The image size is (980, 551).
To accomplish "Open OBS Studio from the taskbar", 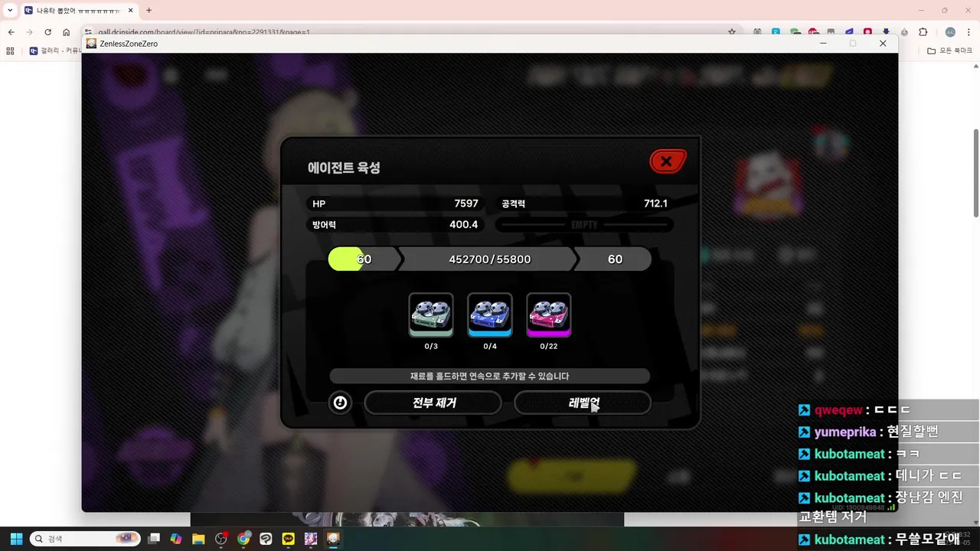I will 221,539.
